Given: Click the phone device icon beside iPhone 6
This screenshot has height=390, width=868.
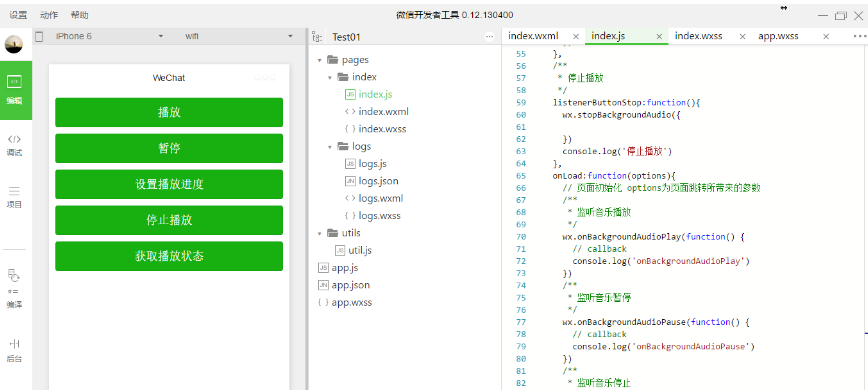Looking at the screenshot, I should tap(39, 37).
